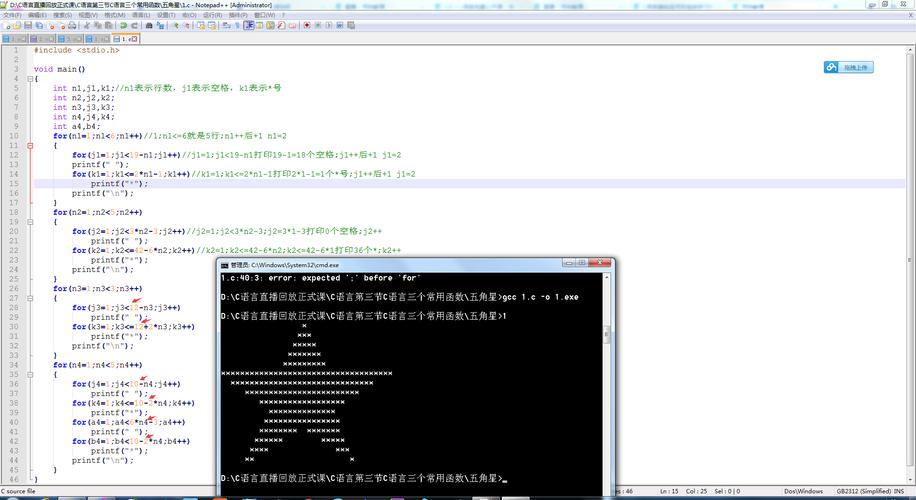Click "C source file" in status bar
Image resolution: width=916 pixels, height=500 pixels.
coord(19,491)
